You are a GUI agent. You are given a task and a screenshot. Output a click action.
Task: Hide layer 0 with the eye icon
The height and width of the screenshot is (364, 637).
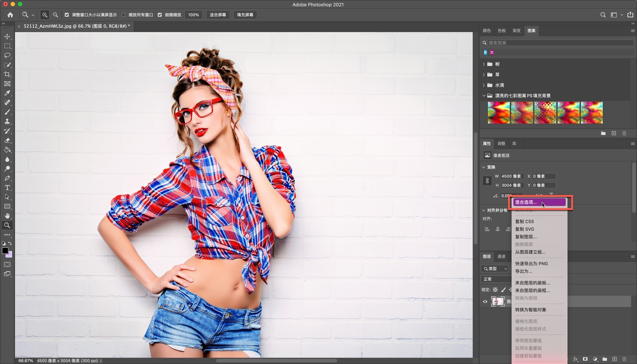click(x=485, y=302)
